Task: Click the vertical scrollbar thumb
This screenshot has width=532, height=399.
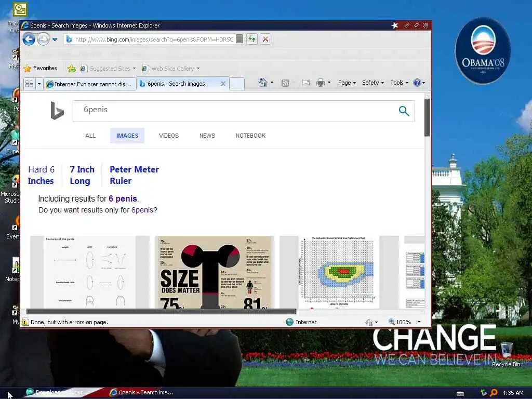Action: 427,117
